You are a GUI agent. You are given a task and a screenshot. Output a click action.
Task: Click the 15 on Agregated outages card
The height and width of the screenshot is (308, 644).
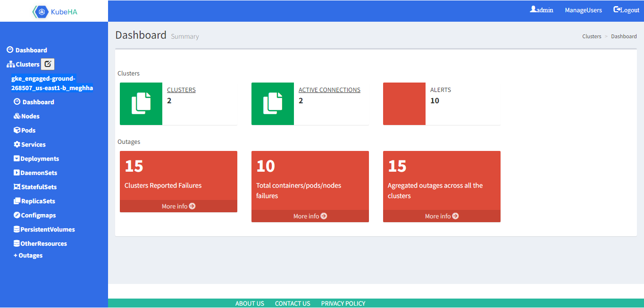point(397,166)
